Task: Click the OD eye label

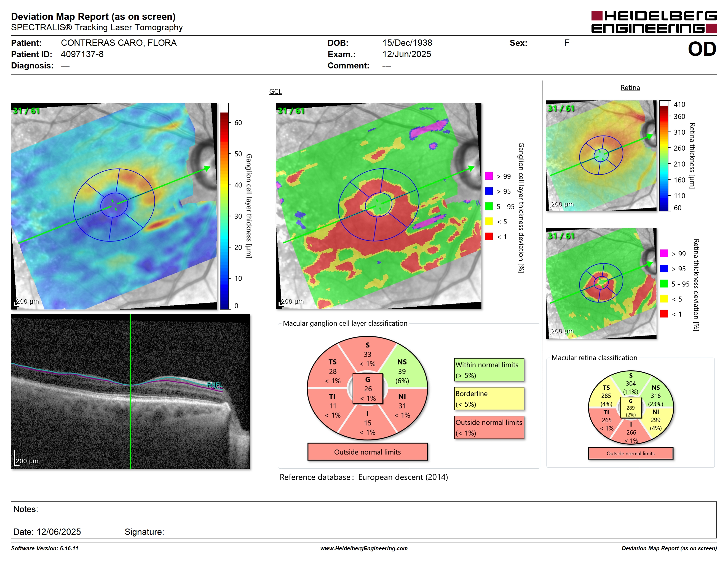Action: (x=702, y=49)
